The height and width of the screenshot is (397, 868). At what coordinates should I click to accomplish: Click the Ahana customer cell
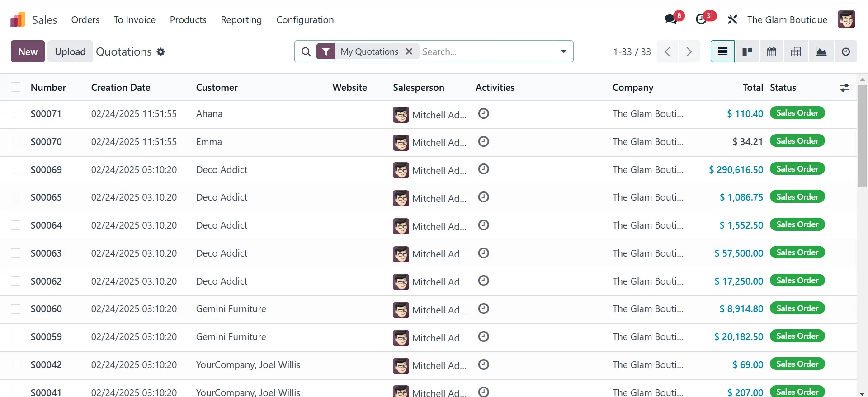[209, 114]
